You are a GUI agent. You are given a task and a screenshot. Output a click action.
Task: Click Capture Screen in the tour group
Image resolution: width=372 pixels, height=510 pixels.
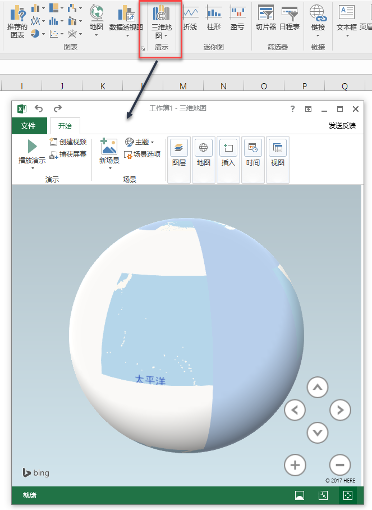coord(68,154)
